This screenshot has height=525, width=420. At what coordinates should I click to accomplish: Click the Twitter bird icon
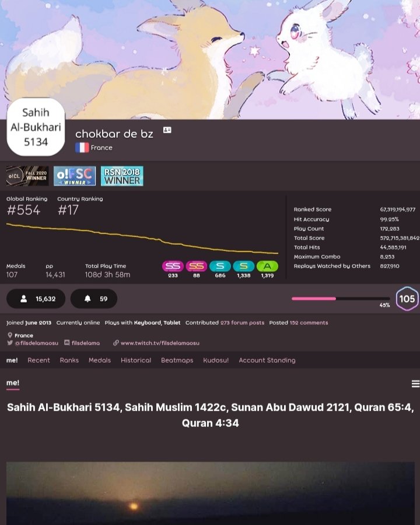coord(10,343)
